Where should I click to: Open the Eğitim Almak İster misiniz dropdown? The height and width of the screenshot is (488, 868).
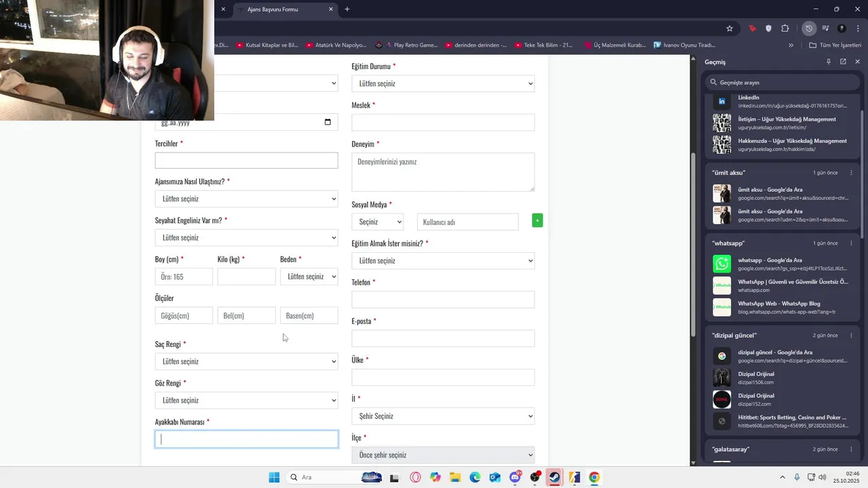[x=443, y=260]
